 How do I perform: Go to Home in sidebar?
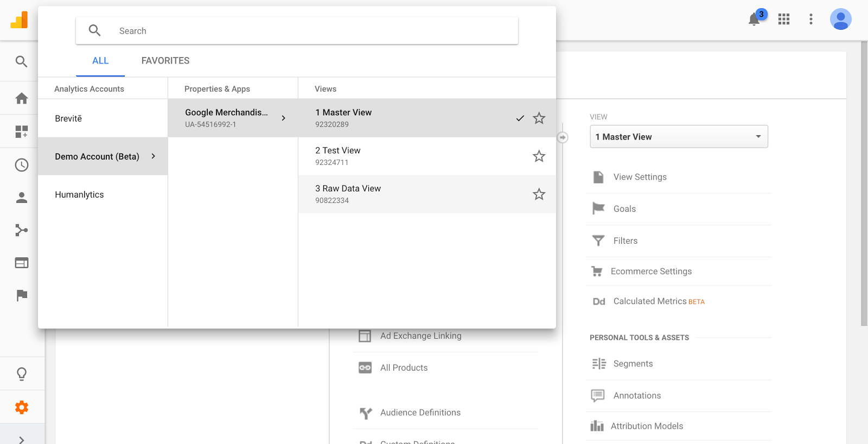(22, 98)
